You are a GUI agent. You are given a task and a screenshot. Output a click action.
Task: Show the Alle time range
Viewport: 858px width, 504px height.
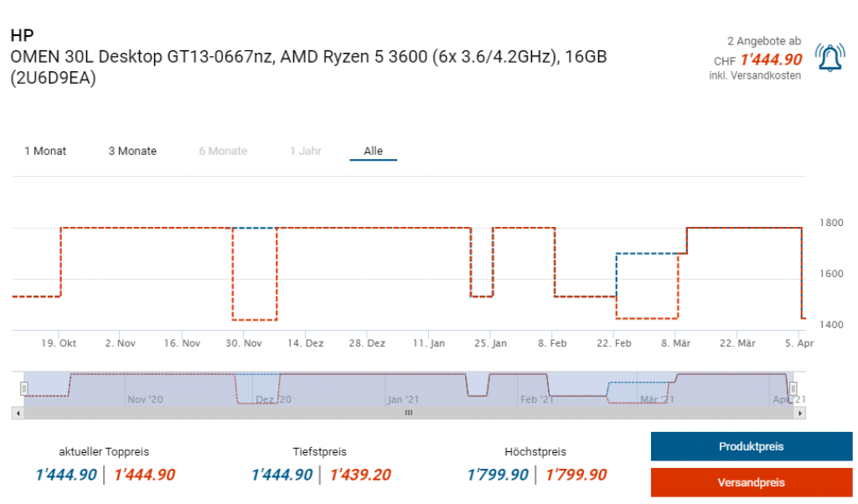pos(373,152)
